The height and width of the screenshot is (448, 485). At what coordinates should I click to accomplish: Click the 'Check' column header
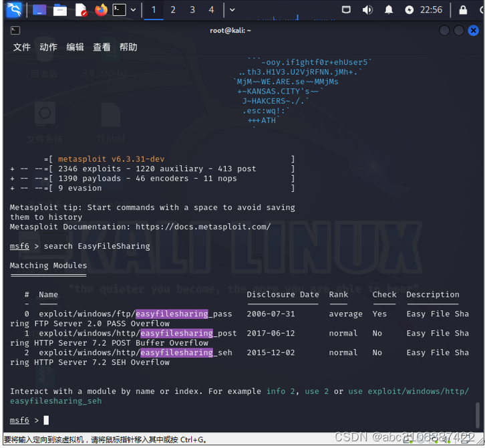(384, 294)
